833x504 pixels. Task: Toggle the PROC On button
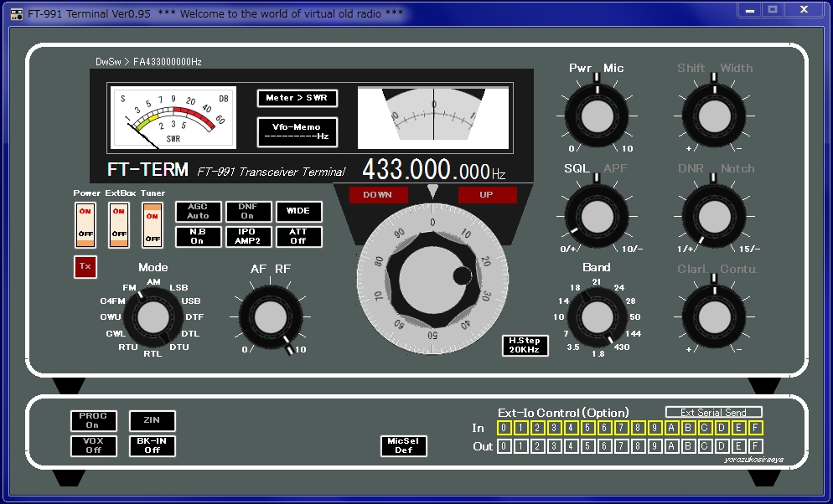[x=94, y=421]
